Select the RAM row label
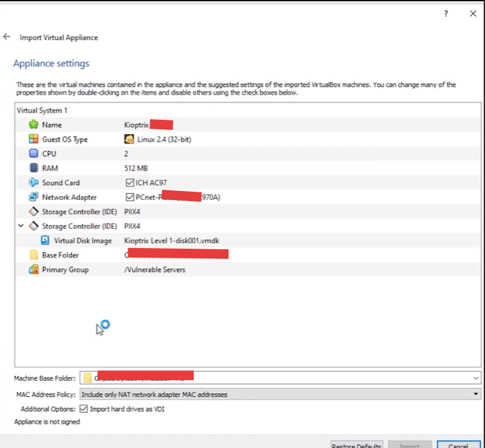This screenshot has width=485, height=448. click(50, 168)
